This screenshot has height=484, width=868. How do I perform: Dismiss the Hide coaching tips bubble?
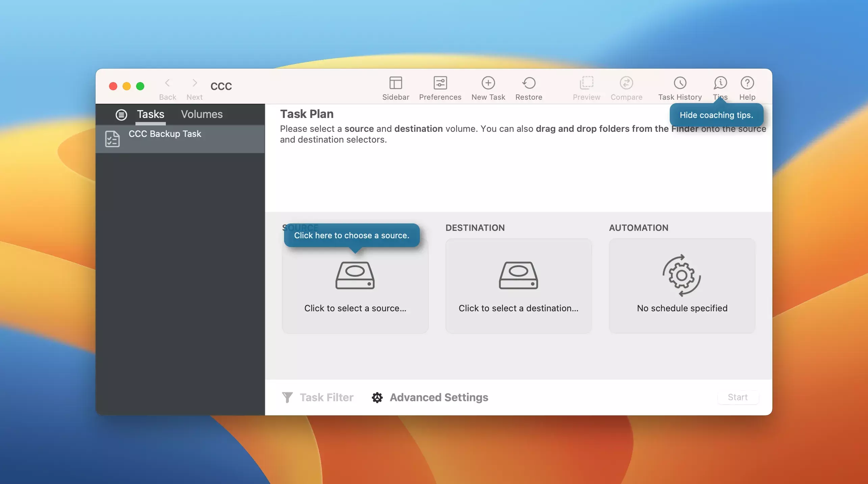(x=716, y=115)
